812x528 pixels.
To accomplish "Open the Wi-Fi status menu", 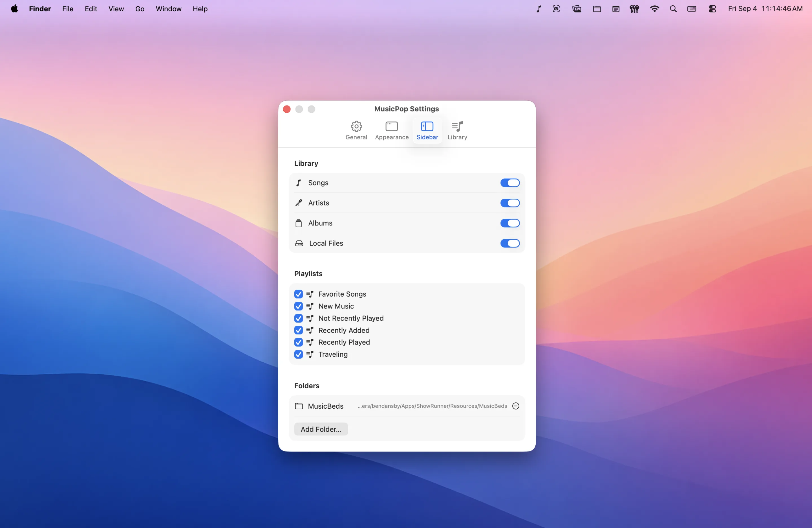I will tap(654, 9).
